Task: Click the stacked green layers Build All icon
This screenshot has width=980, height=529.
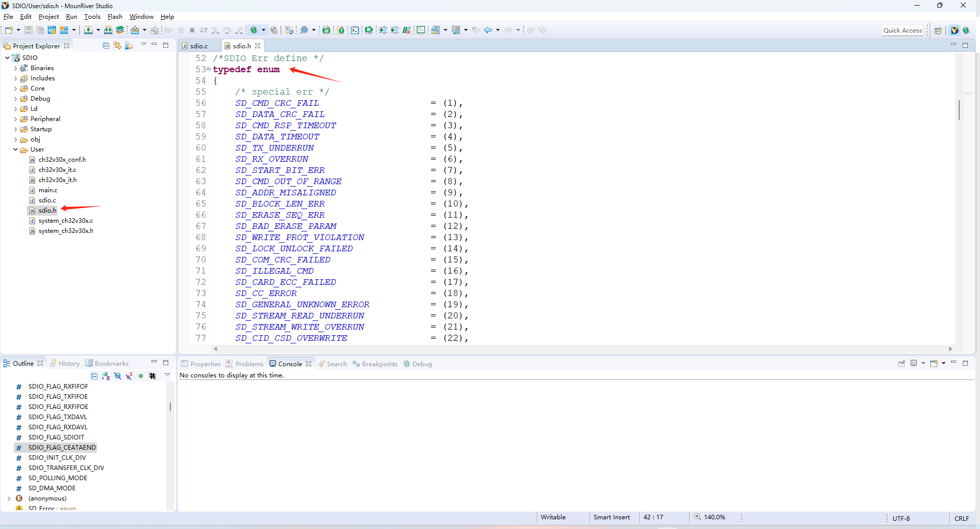Action: (120, 30)
